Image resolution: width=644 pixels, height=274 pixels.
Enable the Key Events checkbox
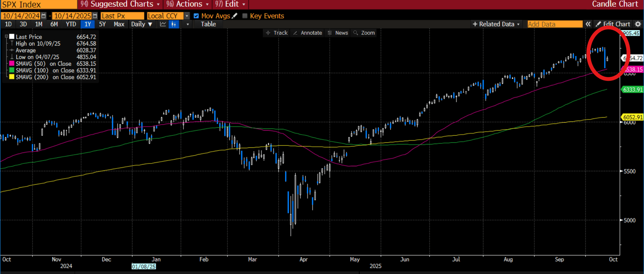245,16
